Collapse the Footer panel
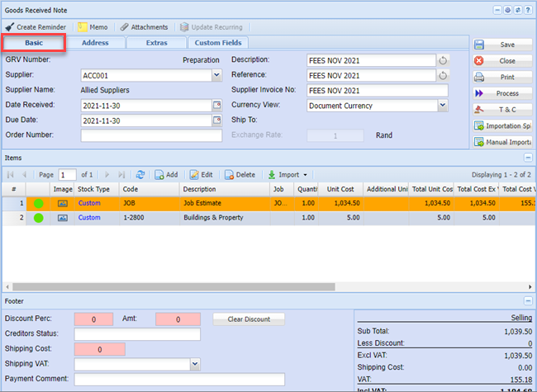The width and height of the screenshot is (537, 392). click(527, 300)
